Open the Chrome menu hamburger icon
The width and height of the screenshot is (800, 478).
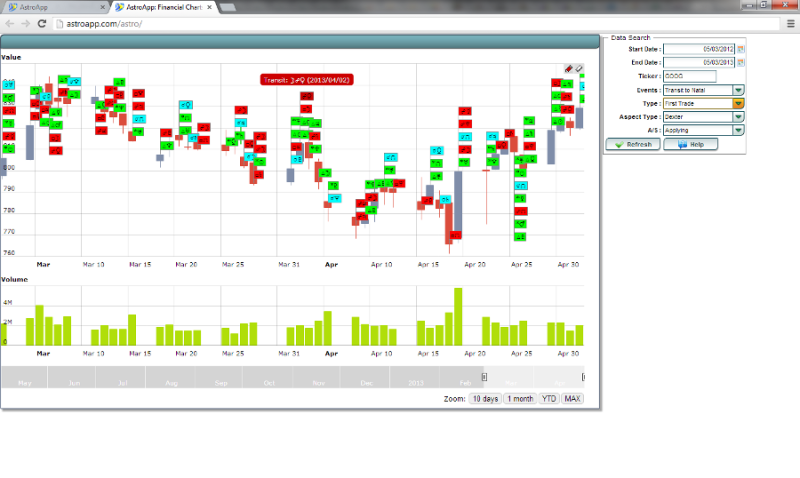click(790, 23)
